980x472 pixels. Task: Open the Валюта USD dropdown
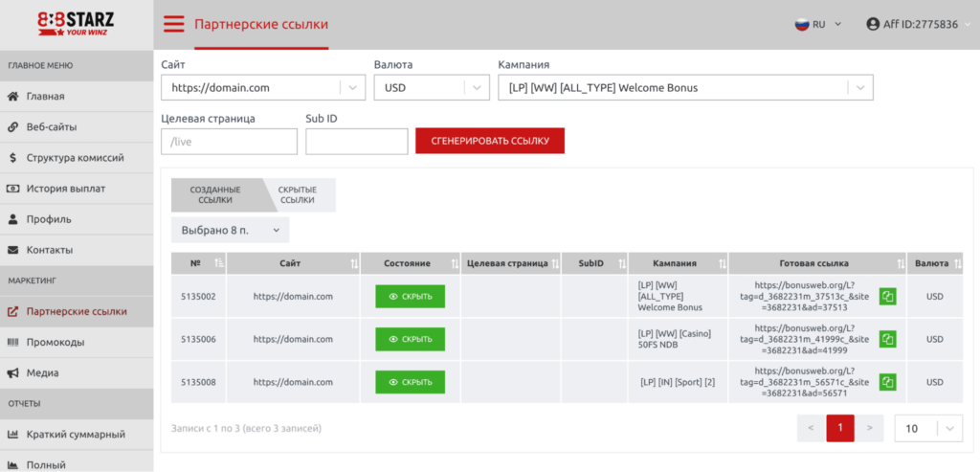[432, 88]
